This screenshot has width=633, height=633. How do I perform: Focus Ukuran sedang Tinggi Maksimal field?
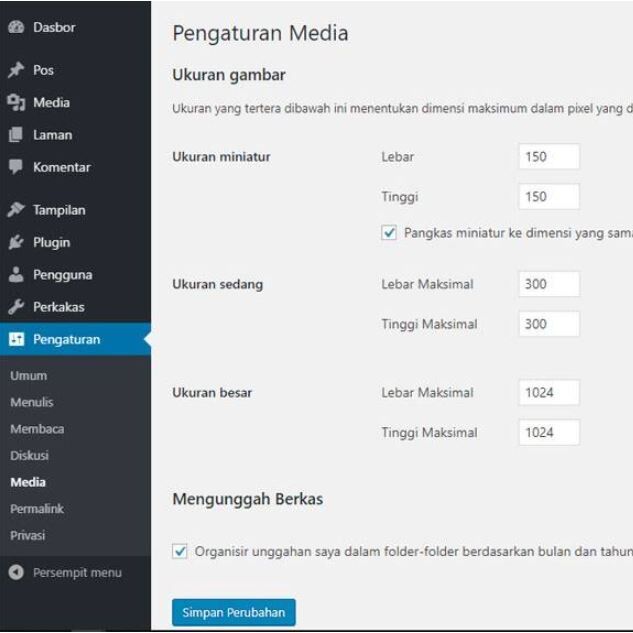(x=549, y=324)
